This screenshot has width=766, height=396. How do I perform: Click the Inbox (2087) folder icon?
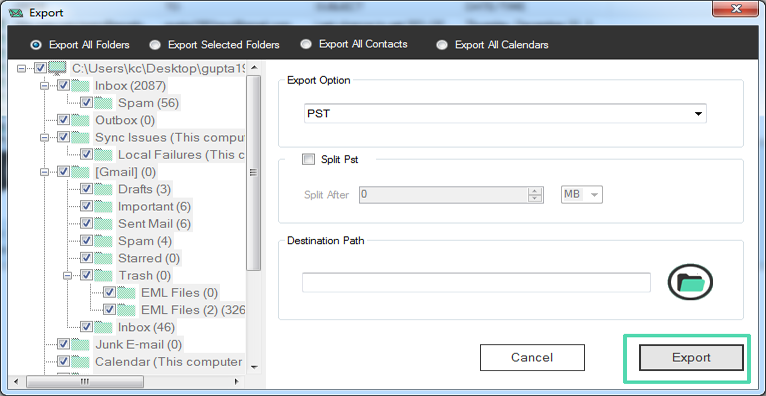80,86
